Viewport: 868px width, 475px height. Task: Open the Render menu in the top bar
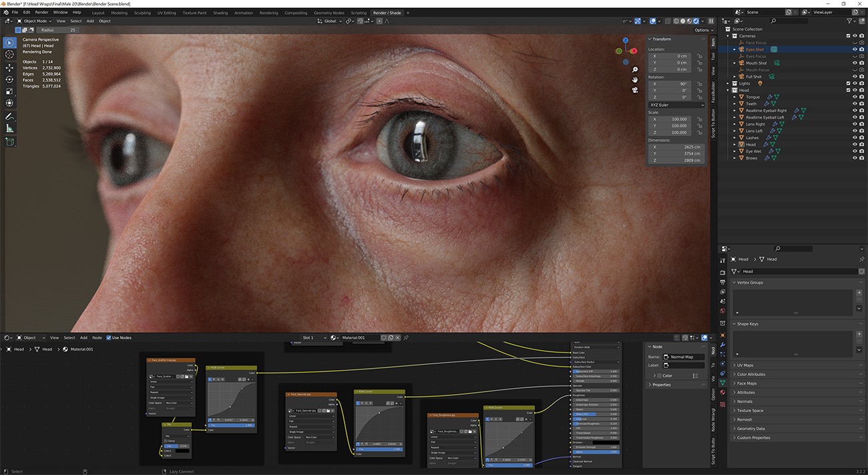point(42,12)
